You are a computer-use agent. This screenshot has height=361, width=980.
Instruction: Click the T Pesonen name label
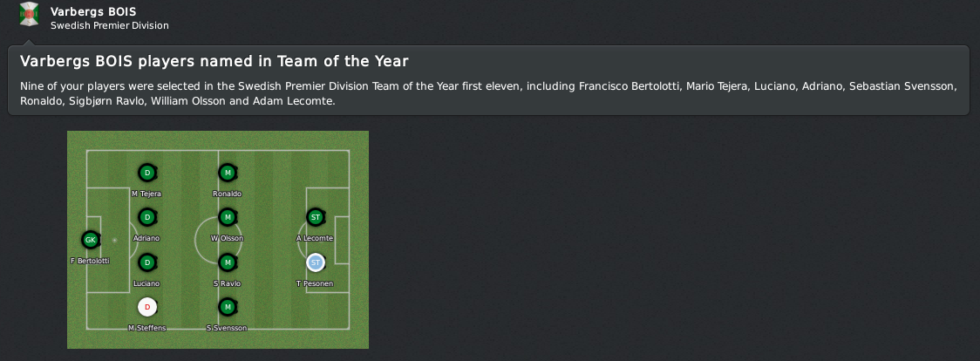(x=315, y=283)
